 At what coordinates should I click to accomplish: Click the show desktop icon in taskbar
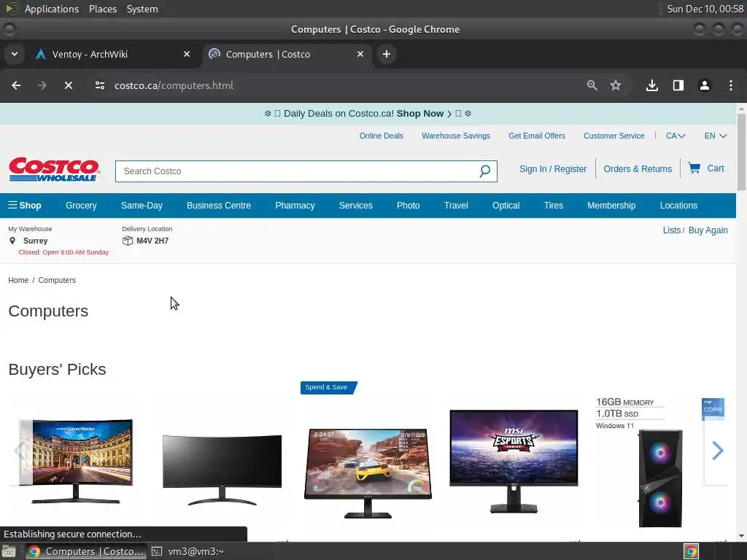click(x=9, y=551)
